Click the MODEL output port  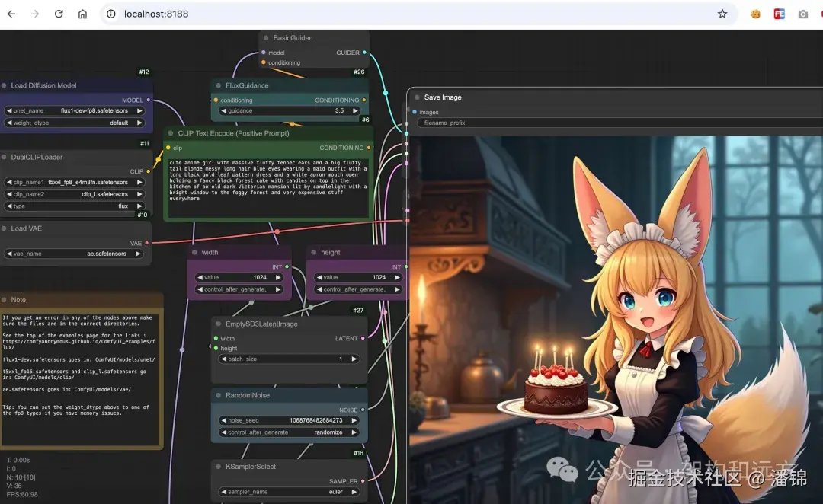[x=149, y=100]
